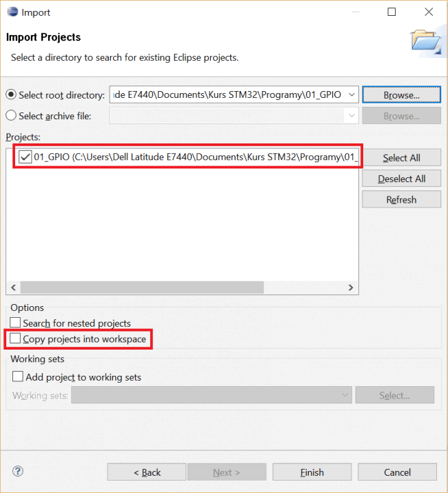Enable Copy projects into workspace
Screen dimensions: 448x493
15,339
